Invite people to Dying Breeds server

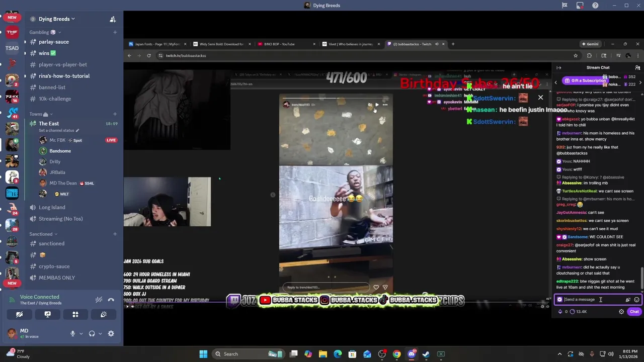(113, 19)
